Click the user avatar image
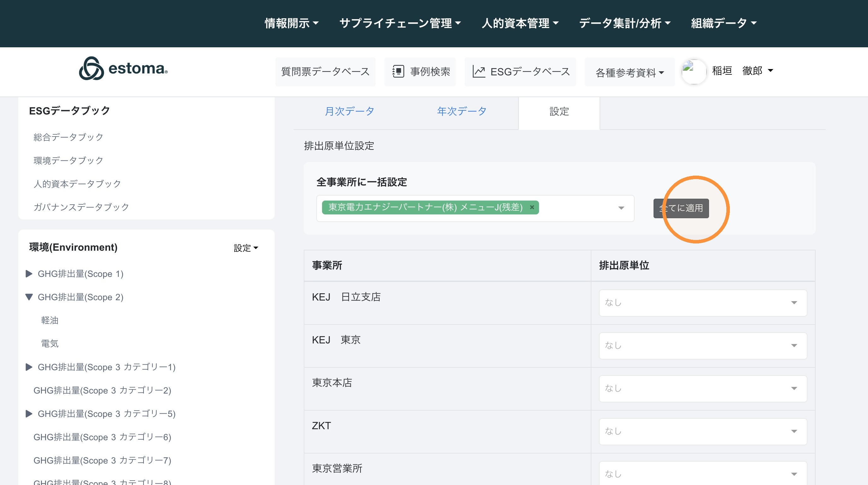 coord(694,71)
